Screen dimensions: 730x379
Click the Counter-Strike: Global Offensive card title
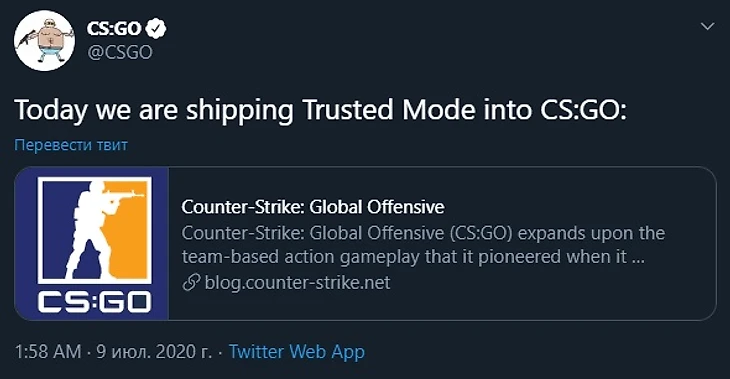pyautogui.click(x=313, y=207)
